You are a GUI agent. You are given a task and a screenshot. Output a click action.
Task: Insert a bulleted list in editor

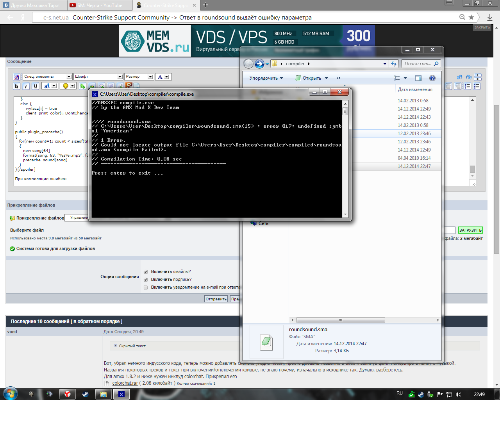coord(477,86)
